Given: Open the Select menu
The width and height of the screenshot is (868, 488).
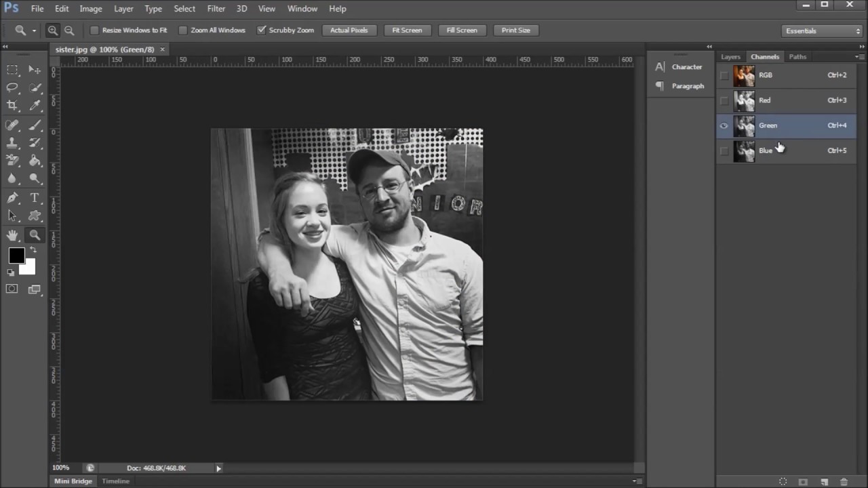Looking at the screenshot, I should tap(184, 9).
